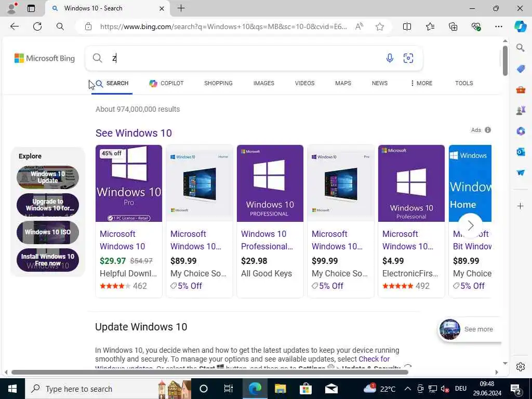
Task: Switch to the News tab
Action: click(x=379, y=83)
